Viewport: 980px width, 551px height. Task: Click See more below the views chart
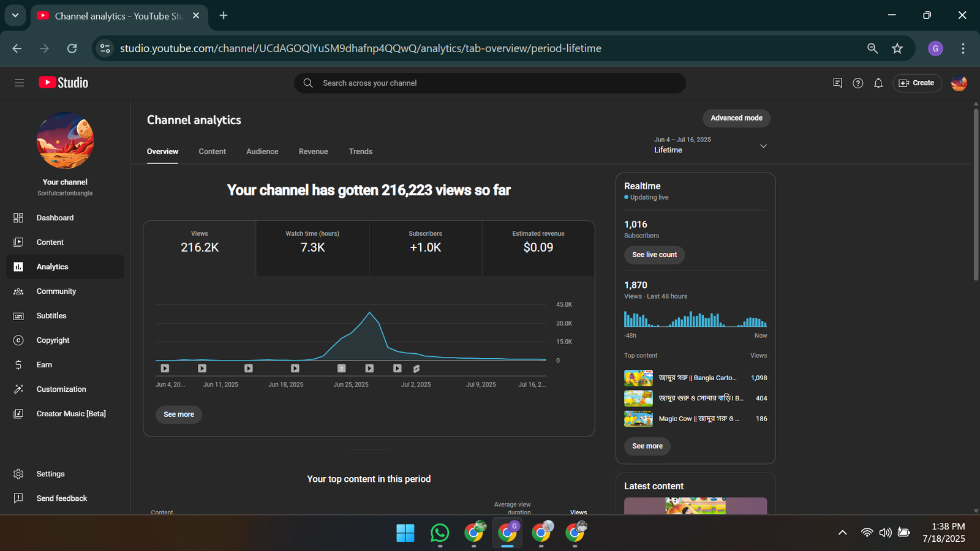tap(179, 414)
